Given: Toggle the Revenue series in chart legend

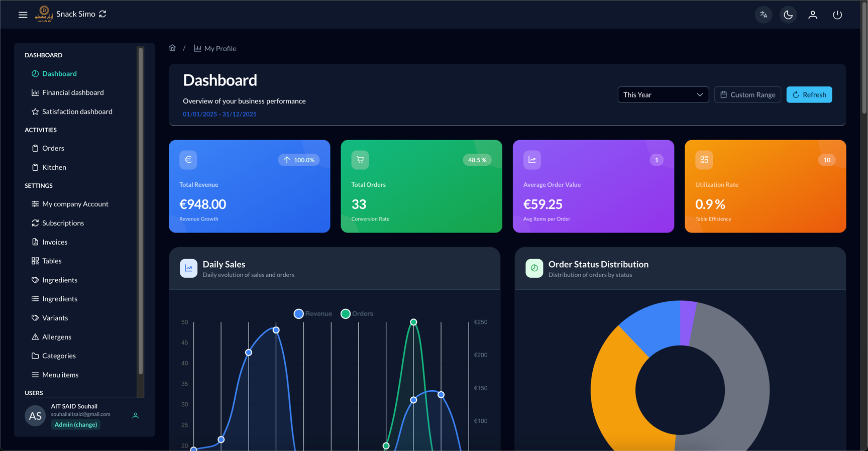Looking at the screenshot, I should pos(313,314).
